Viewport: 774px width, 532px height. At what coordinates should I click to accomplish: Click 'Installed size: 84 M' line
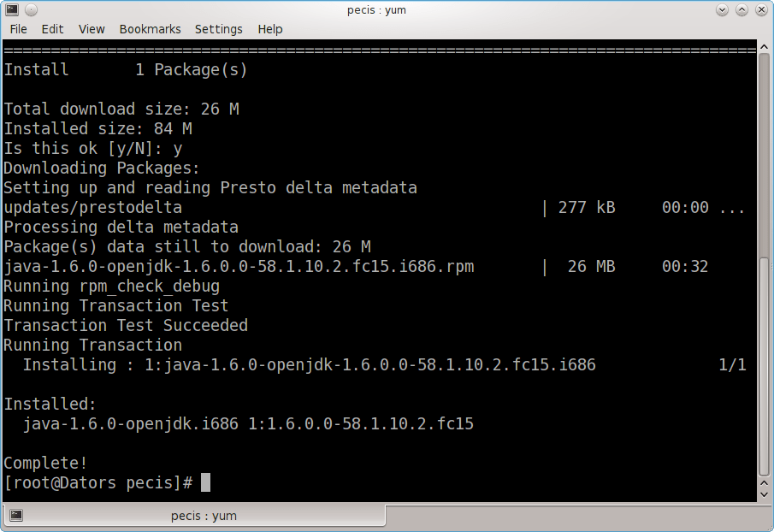point(97,129)
